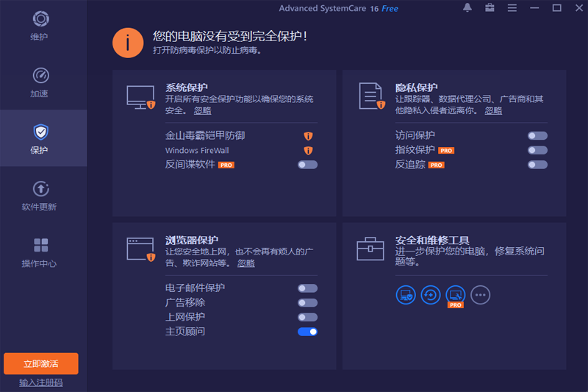The width and height of the screenshot is (588, 392).
Task: Click the large orange info alert icon
Action: click(x=127, y=43)
